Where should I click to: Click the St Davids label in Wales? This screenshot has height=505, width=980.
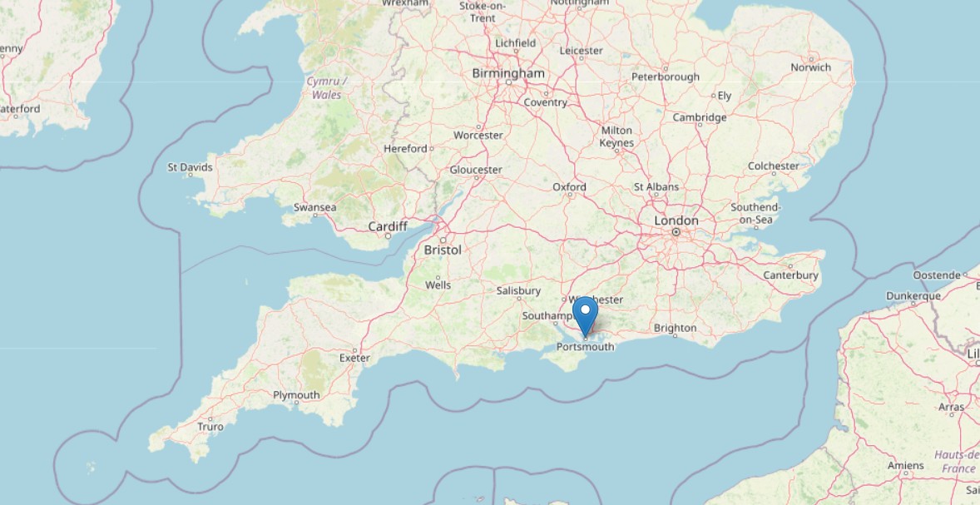click(190, 167)
